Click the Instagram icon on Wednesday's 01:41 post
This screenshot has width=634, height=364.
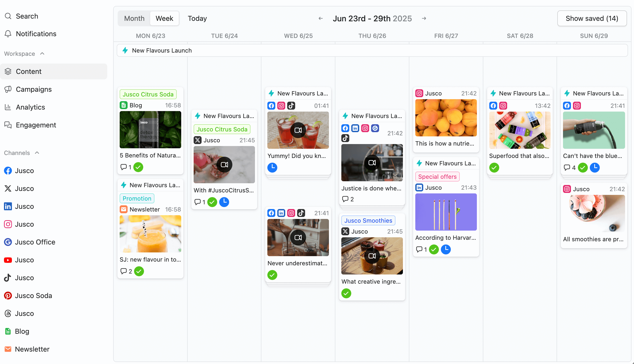pos(281,105)
